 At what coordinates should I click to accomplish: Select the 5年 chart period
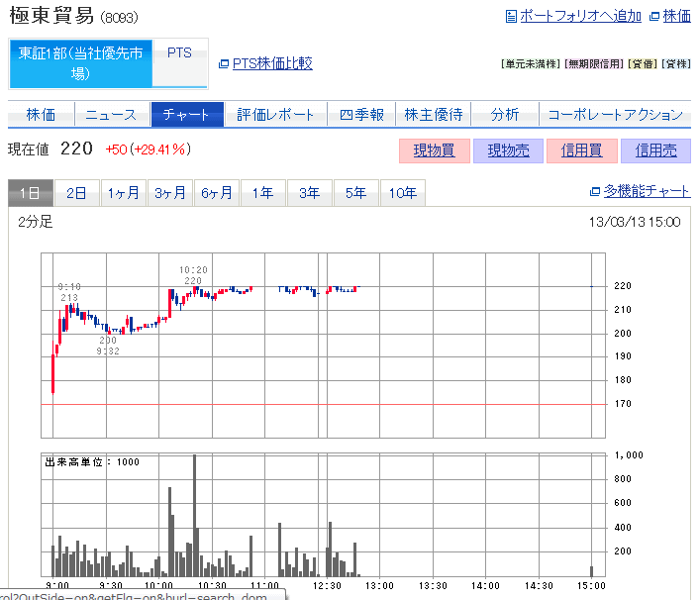[356, 193]
